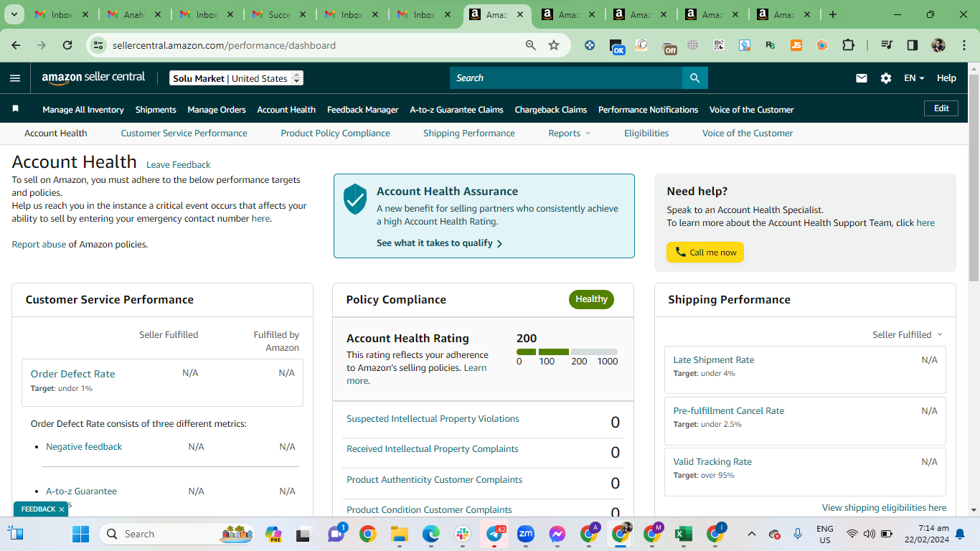This screenshot has width=980, height=551.
Task: Expand the EN language dropdown
Action: [914, 78]
